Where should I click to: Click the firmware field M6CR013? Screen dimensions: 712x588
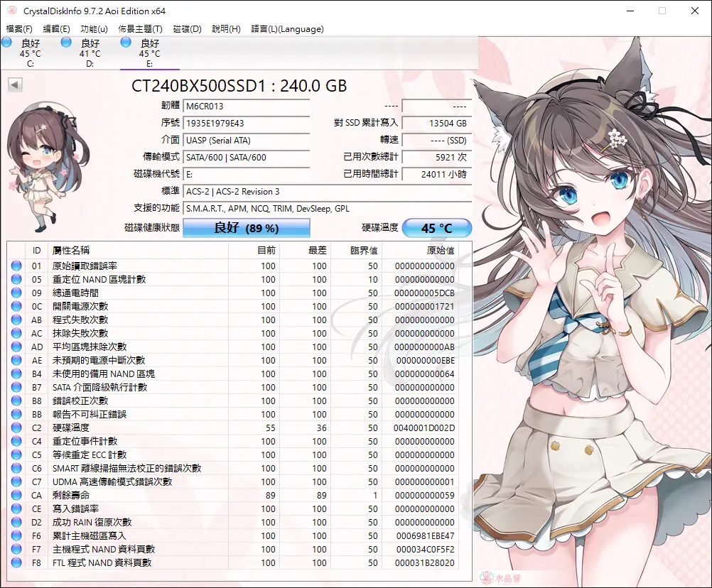click(247, 107)
